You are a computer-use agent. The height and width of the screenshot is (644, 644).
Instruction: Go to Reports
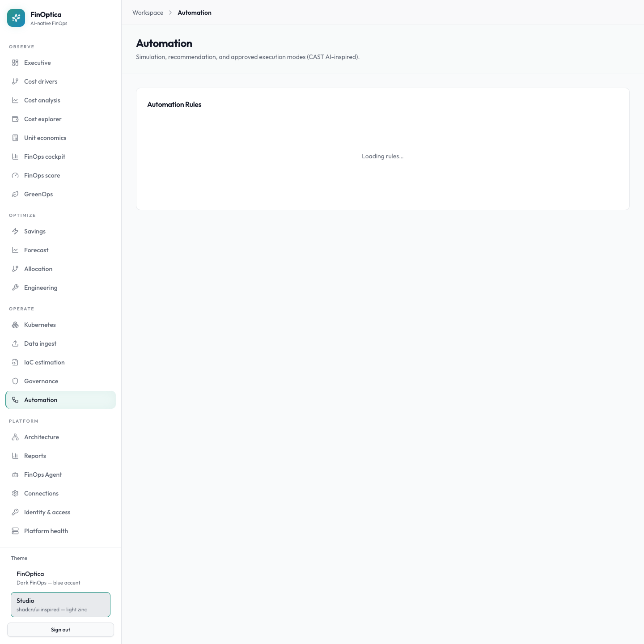point(60,456)
